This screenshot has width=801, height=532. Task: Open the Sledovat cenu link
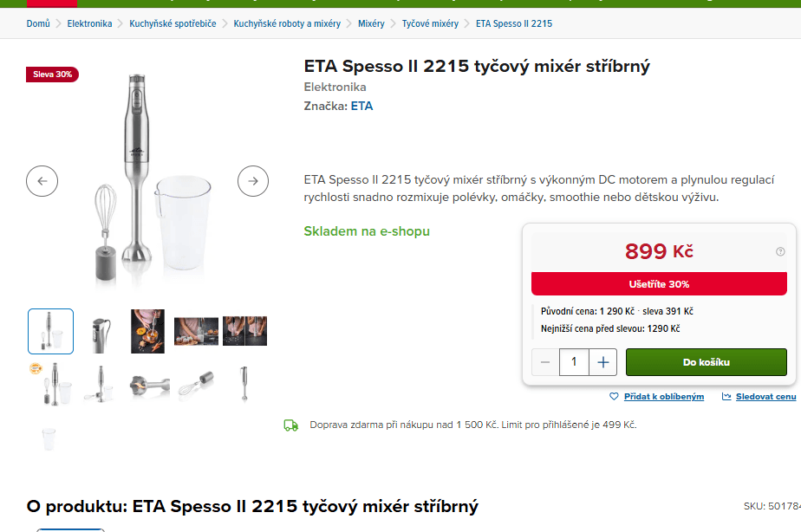click(765, 397)
